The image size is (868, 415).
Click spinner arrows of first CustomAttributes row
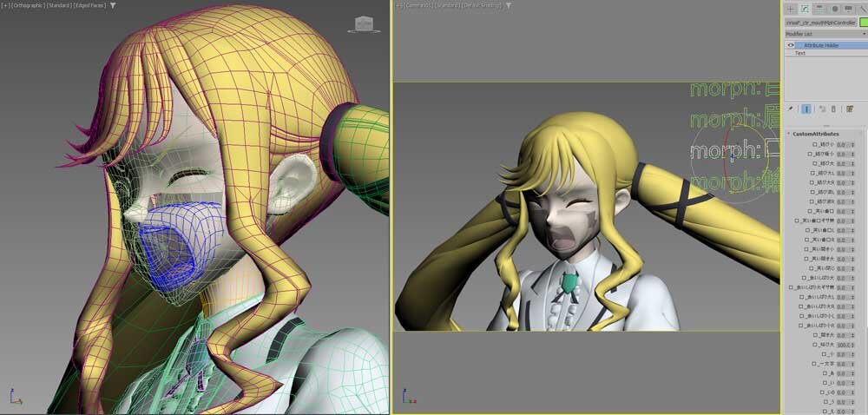coord(853,144)
